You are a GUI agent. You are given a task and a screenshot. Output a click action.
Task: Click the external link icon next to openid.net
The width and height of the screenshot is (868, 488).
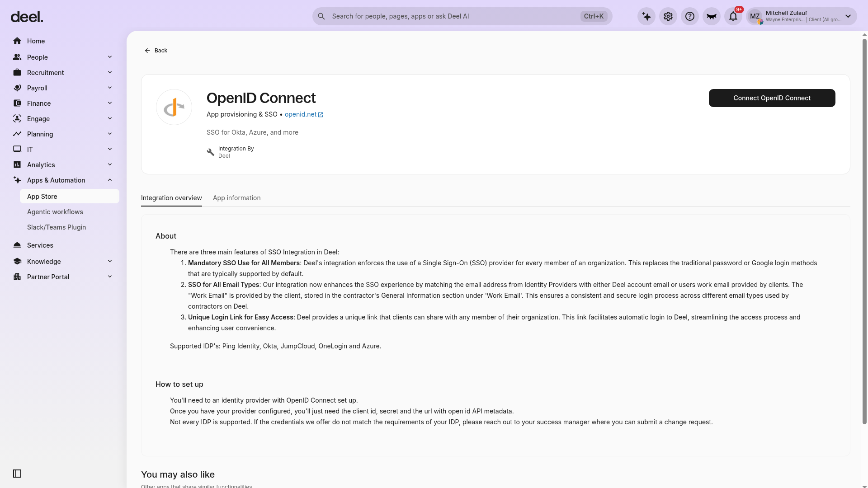click(321, 115)
